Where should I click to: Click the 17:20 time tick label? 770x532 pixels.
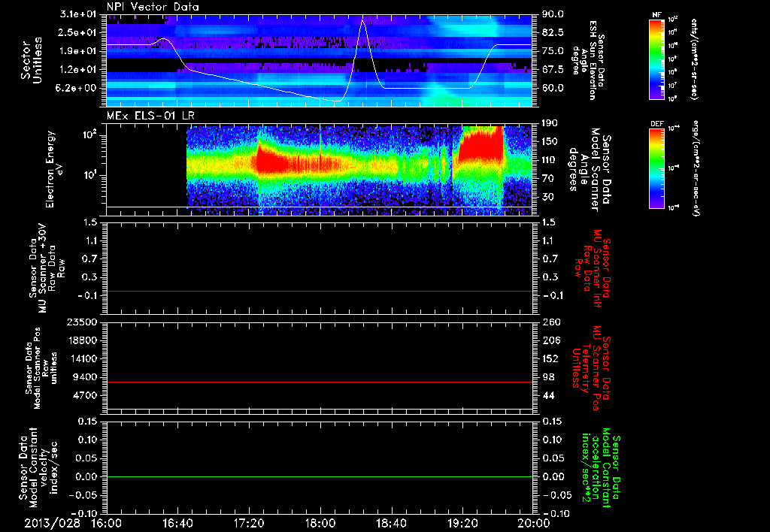(x=249, y=523)
